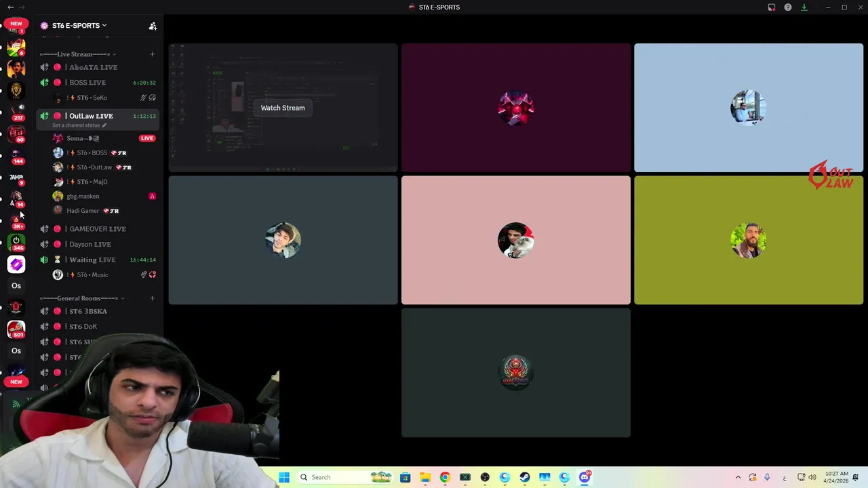The height and width of the screenshot is (488, 868).
Task: Click the muted mic icon on ST6 • Music
Action: pyautogui.click(x=143, y=274)
